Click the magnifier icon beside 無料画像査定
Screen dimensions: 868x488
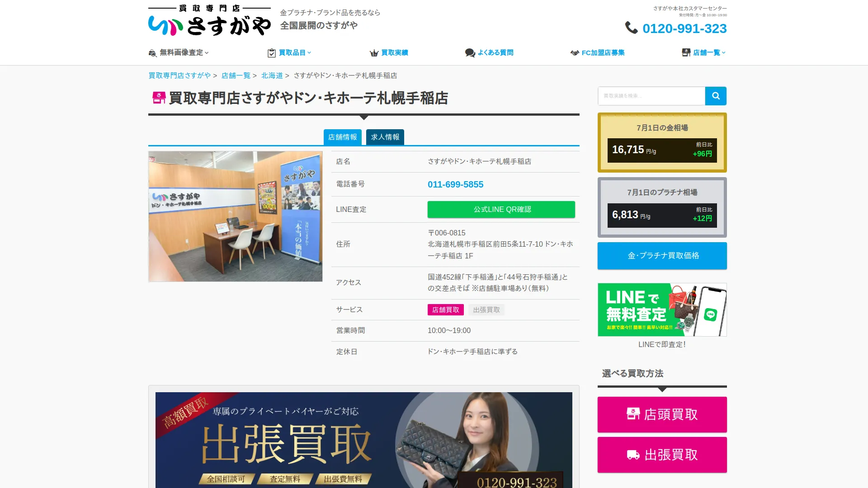pos(153,53)
